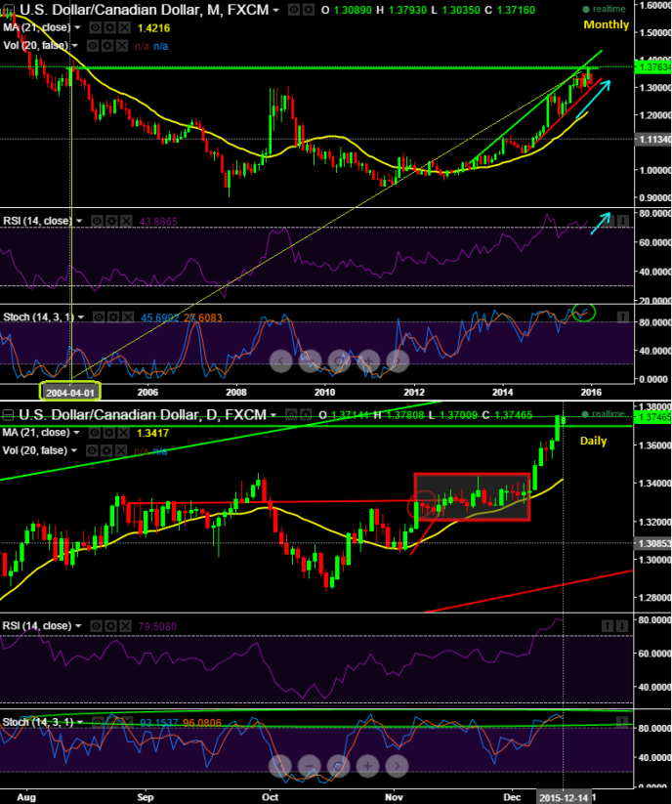Hide the MA indicator on the monthly chart
This screenshot has height=804, width=672.
click(96, 27)
